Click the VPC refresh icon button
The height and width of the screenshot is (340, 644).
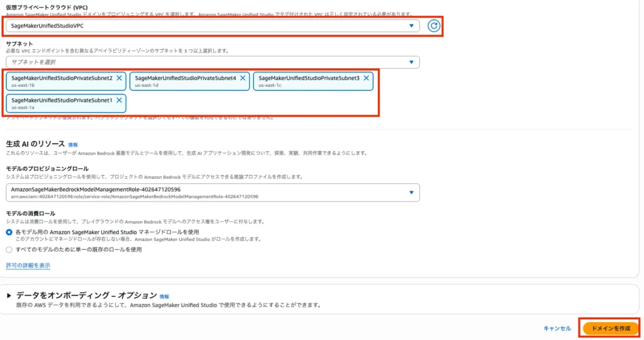433,26
